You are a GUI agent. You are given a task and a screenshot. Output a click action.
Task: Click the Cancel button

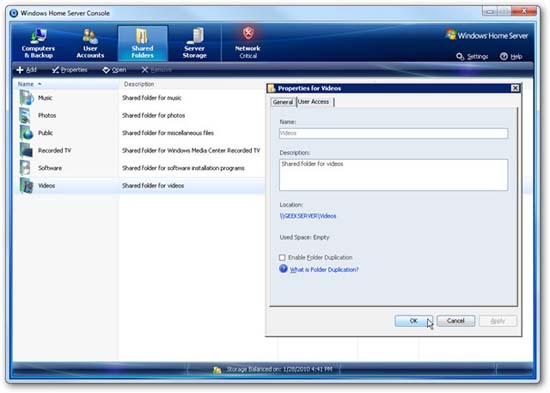[456, 321]
